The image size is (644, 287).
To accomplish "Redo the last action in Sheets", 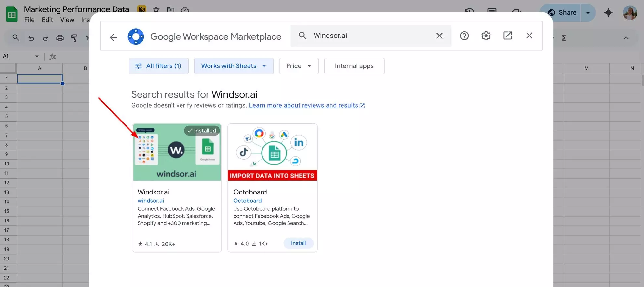I will [x=45, y=38].
